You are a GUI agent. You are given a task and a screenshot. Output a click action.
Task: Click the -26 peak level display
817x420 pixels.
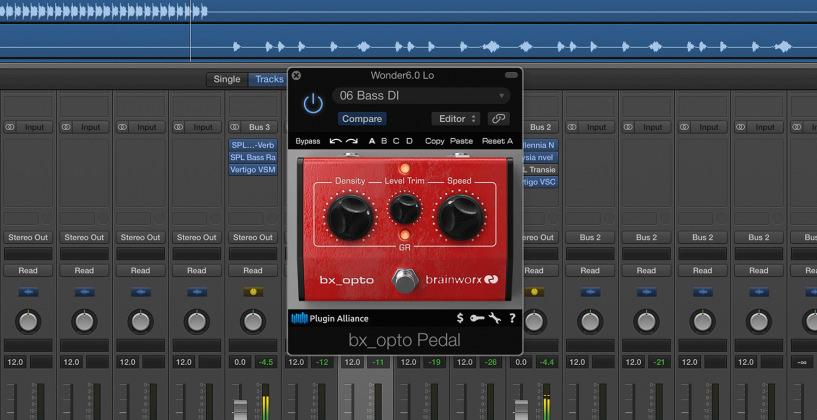[491, 362]
